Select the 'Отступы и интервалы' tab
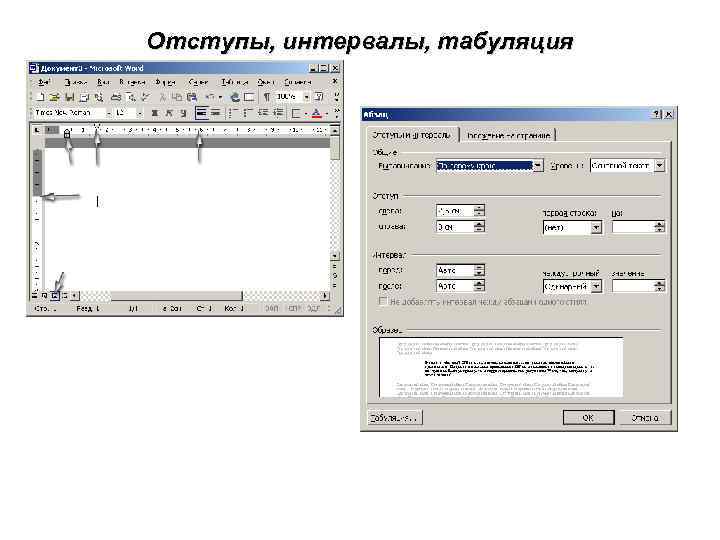The image size is (720, 540). tap(412, 135)
